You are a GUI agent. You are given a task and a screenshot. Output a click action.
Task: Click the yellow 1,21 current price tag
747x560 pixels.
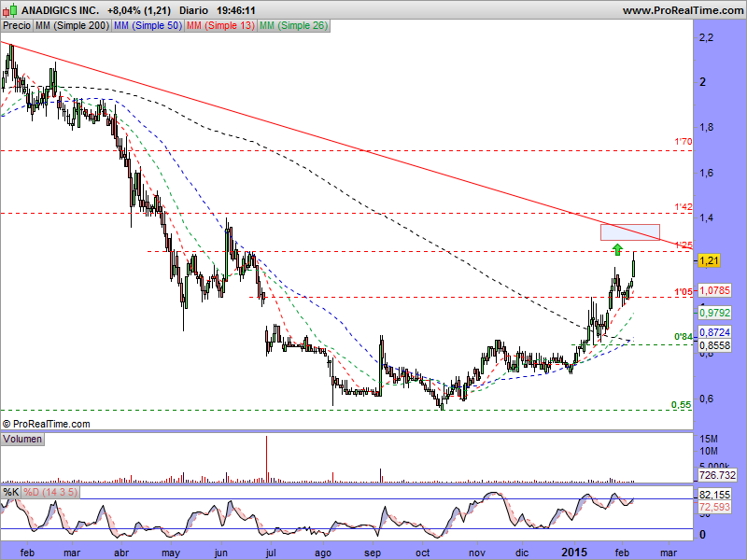click(x=709, y=260)
